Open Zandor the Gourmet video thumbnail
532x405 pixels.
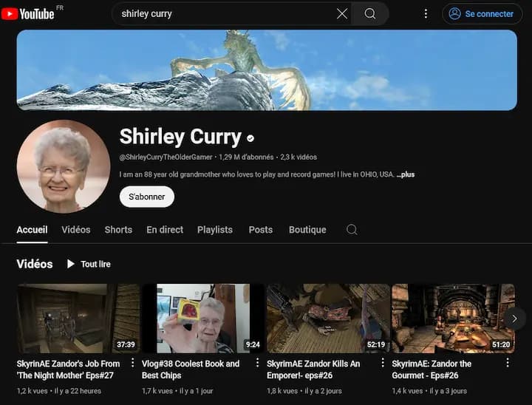(x=453, y=319)
